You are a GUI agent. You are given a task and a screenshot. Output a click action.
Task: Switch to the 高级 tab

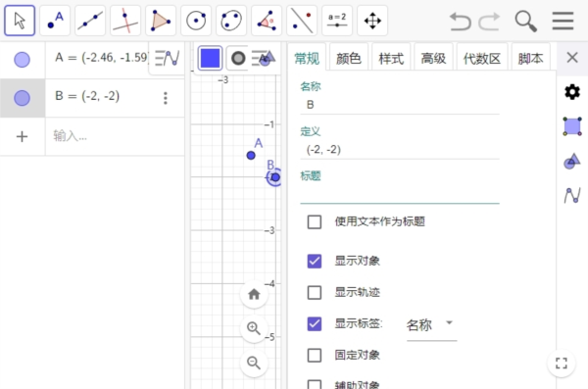433,59
